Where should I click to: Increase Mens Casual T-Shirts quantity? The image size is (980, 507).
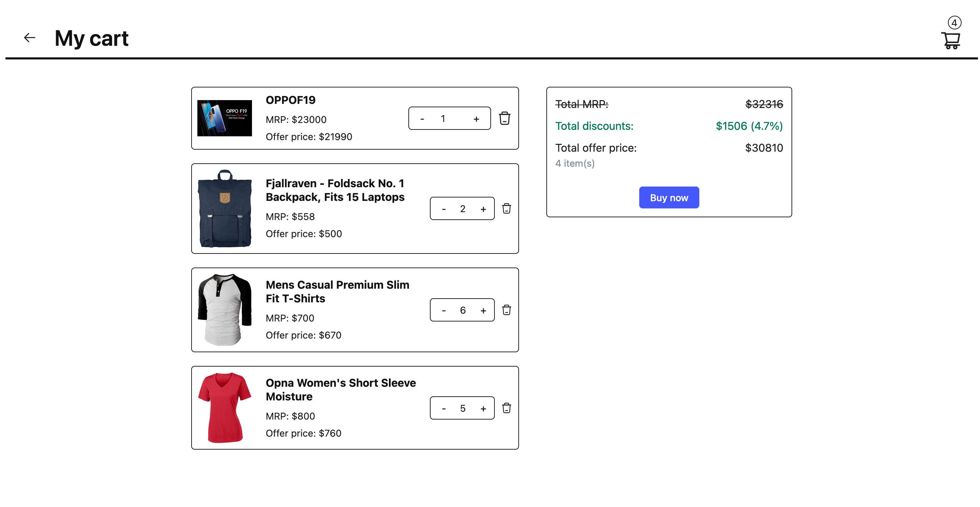click(483, 311)
